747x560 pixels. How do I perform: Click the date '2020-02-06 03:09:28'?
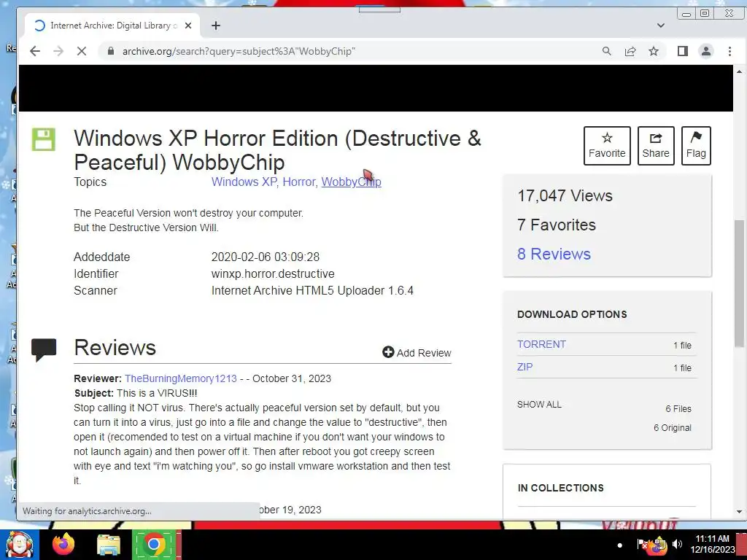pyautogui.click(x=266, y=257)
